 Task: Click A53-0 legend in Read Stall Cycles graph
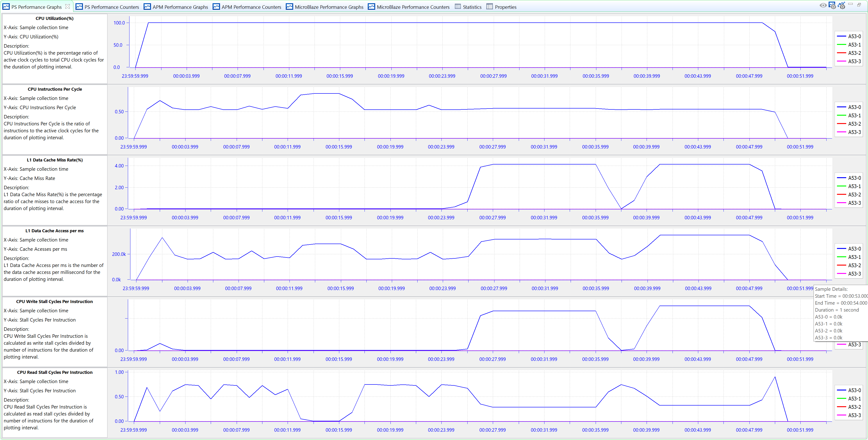pos(849,390)
